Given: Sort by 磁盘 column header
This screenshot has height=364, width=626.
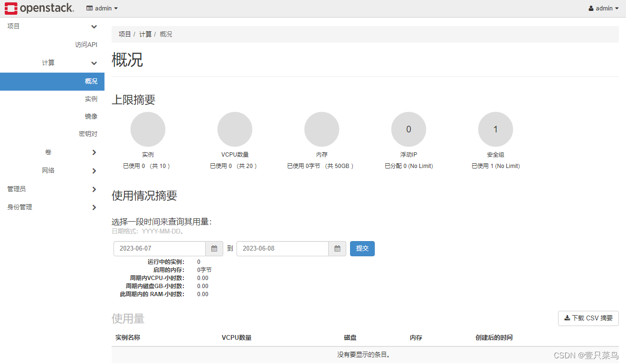Looking at the screenshot, I should tap(350, 338).
